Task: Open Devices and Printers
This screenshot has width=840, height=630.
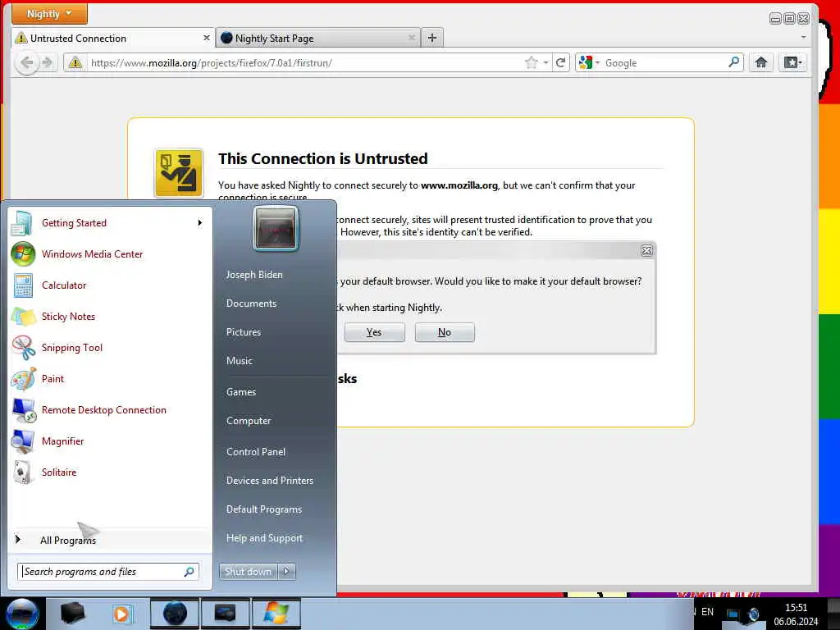Action: tap(269, 481)
